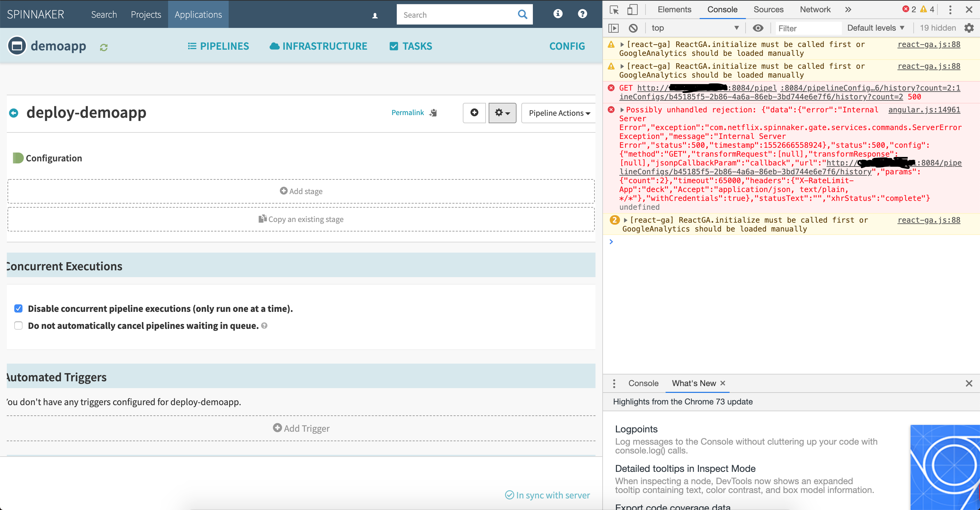Toggle the DevTools device toolbar

(632, 10)
